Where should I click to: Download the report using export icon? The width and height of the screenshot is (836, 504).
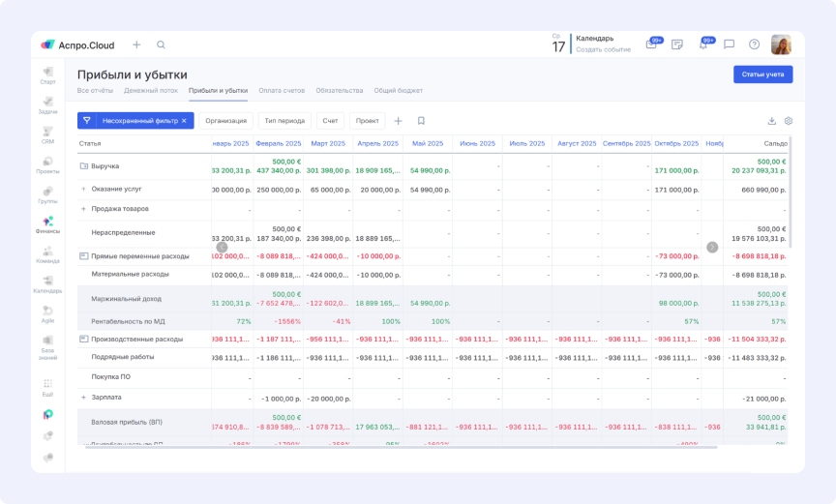771,121
